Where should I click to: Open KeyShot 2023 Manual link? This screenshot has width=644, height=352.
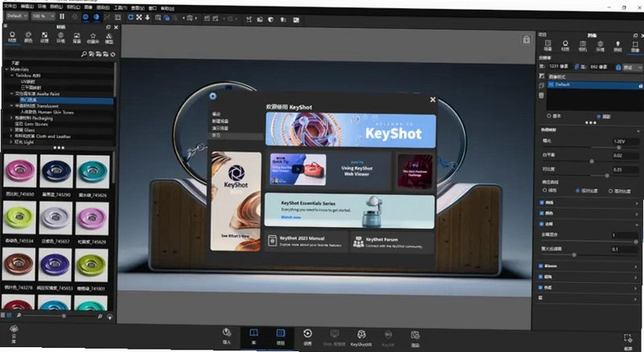tap(306, 241)
